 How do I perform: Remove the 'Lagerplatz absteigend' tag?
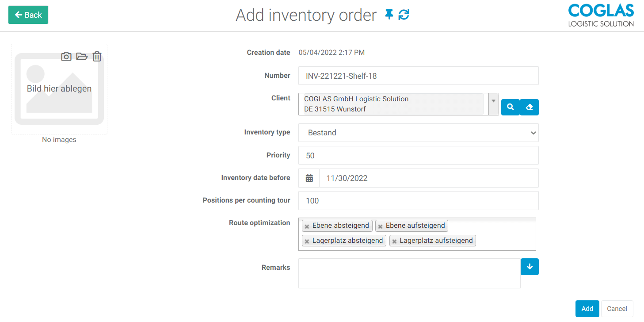[307, 241]
